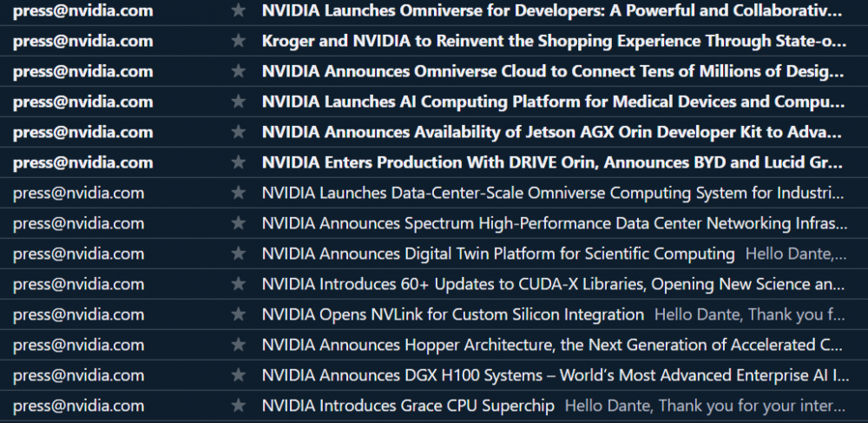Star the Kroger and NVIDIA email
Image resolution: width=868 pixels, height=423 pixels.
point(239,42)
